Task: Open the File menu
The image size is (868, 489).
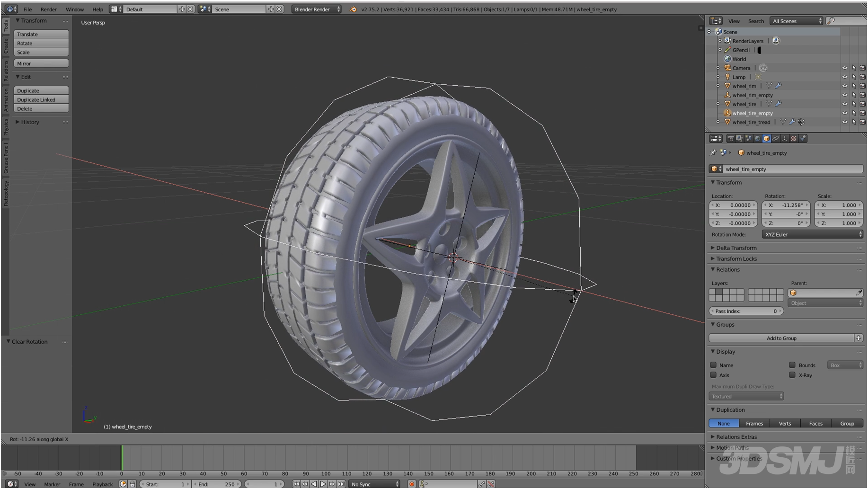Action: point(27,9)
